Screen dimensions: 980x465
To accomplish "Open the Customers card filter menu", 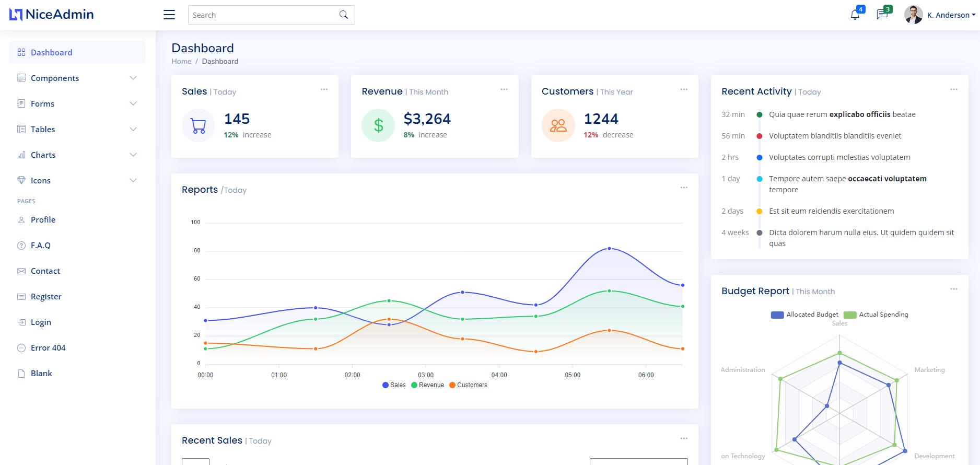I will click(684, 89).
